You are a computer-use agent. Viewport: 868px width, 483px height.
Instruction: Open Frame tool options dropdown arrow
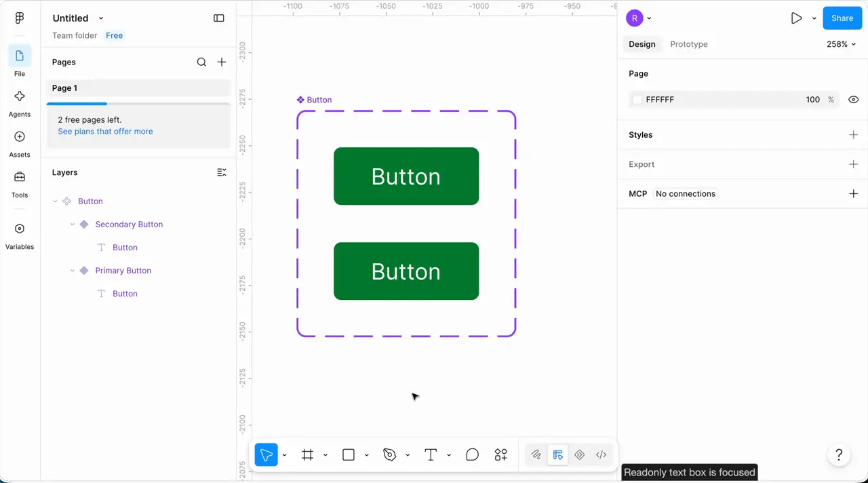pos(325,455)
